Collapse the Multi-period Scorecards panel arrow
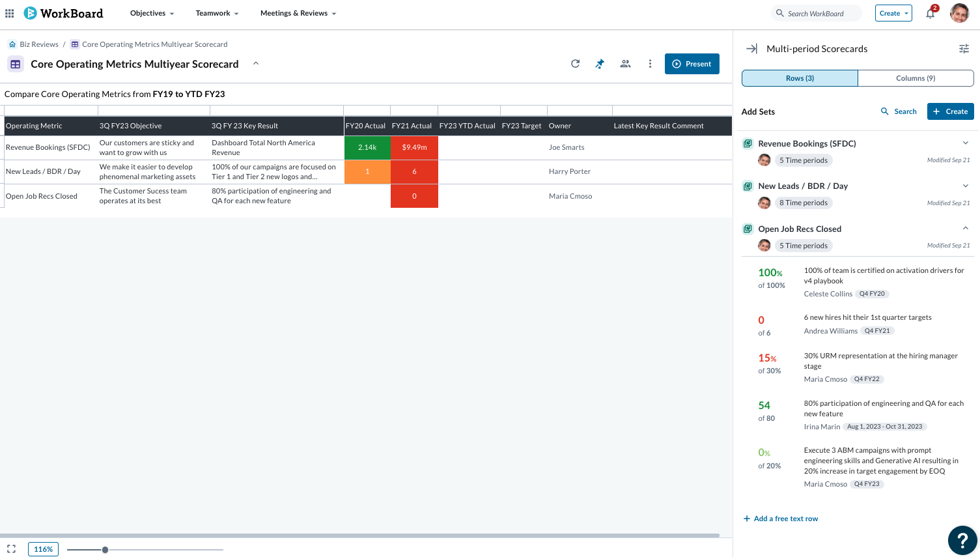980x557 pixels. click(x=751, y=49)
